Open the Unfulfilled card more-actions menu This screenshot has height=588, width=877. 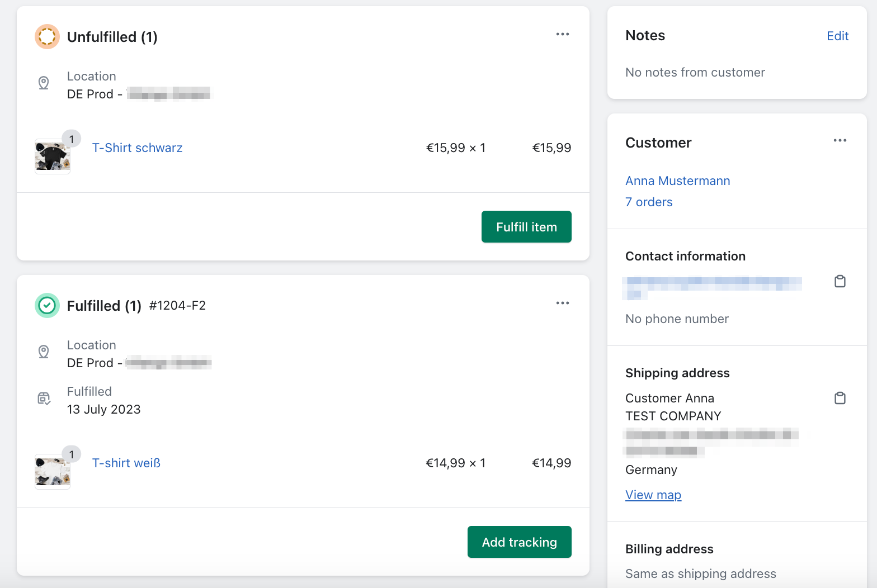562,35
